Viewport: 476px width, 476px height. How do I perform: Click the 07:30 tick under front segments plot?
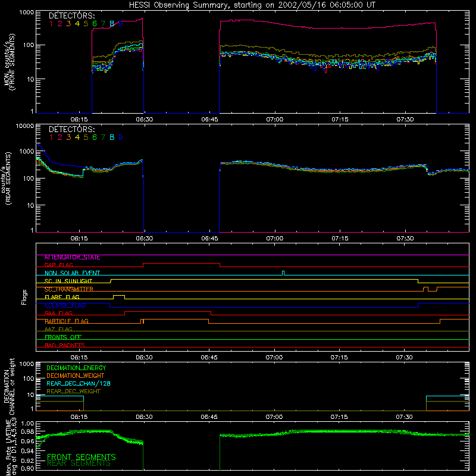pyautogui.click(x=405, y=120)
